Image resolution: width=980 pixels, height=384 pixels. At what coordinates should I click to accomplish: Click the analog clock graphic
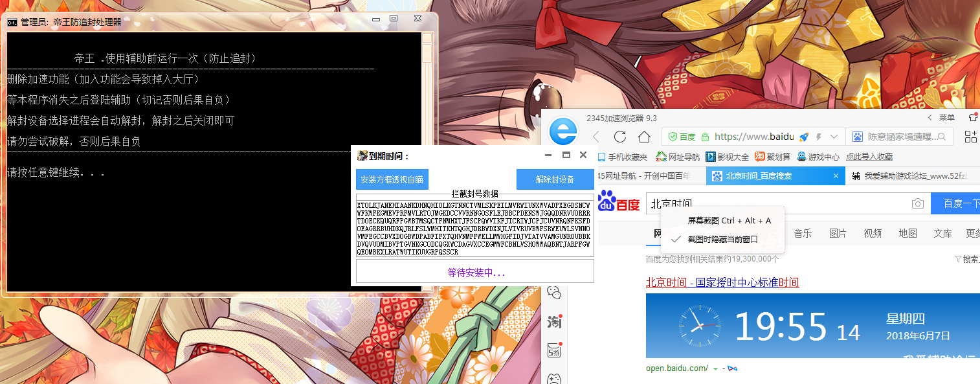[700, 326]
